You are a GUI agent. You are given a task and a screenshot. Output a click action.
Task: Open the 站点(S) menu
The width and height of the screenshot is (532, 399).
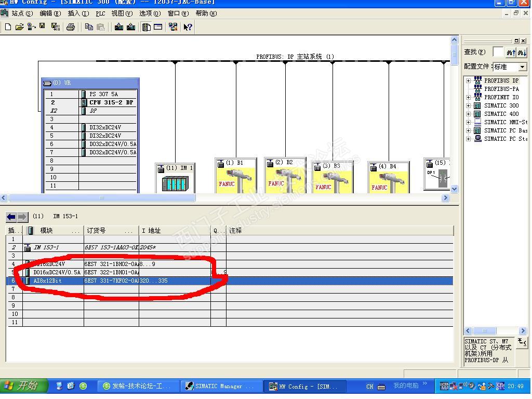point(22,14)
